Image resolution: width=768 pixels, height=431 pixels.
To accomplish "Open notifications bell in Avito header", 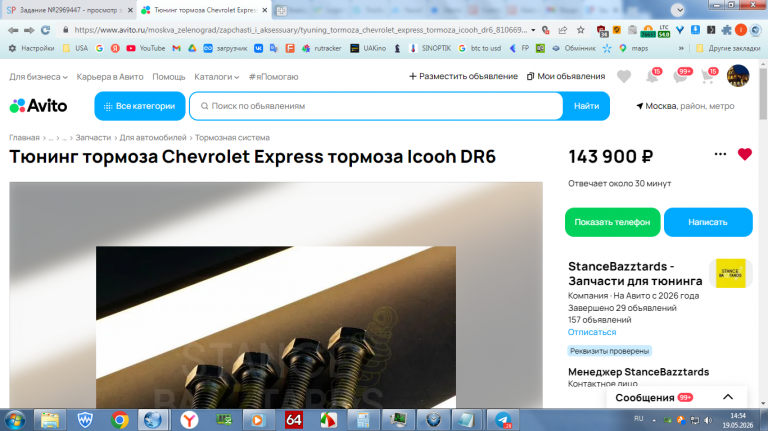I will [x=652, y=76].
